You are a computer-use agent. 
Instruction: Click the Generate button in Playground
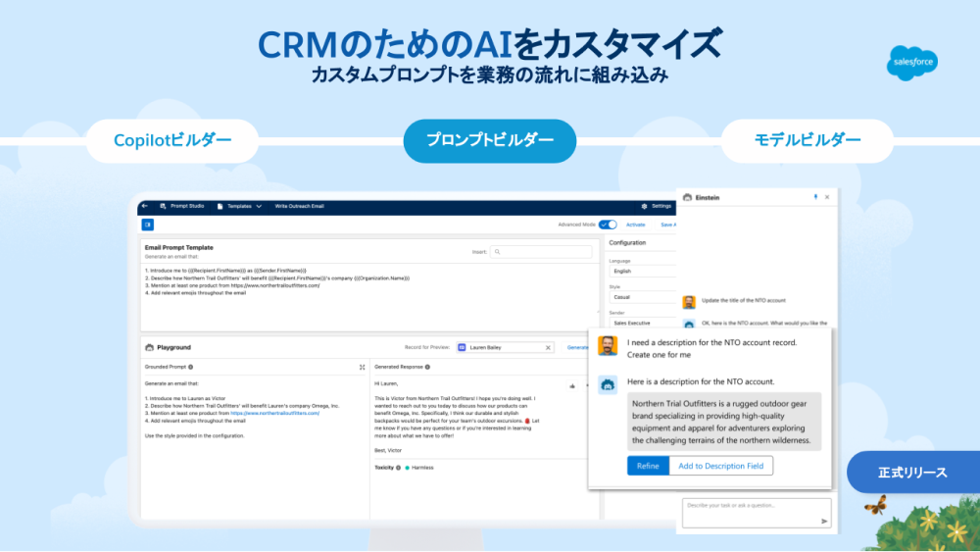(x=577, y=348)
